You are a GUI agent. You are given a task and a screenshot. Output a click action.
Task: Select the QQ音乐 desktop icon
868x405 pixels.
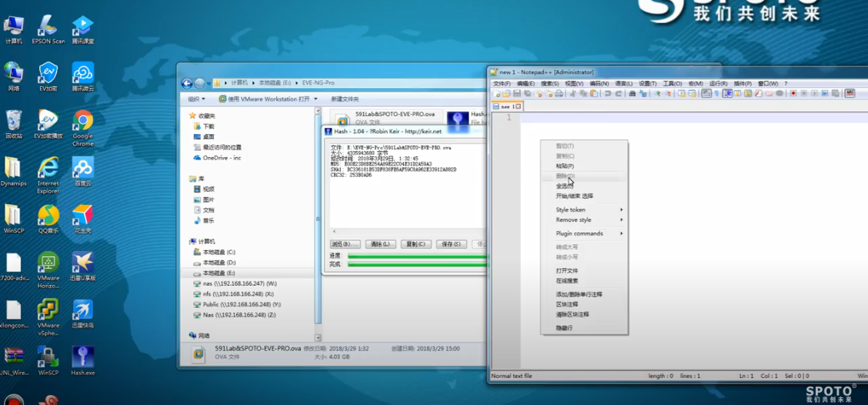[x=48, y=219]
